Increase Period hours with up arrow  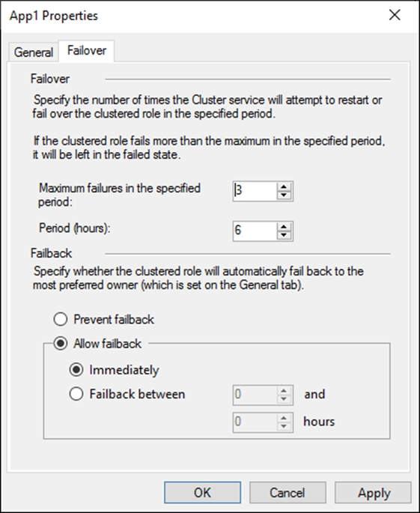(284, 227)
